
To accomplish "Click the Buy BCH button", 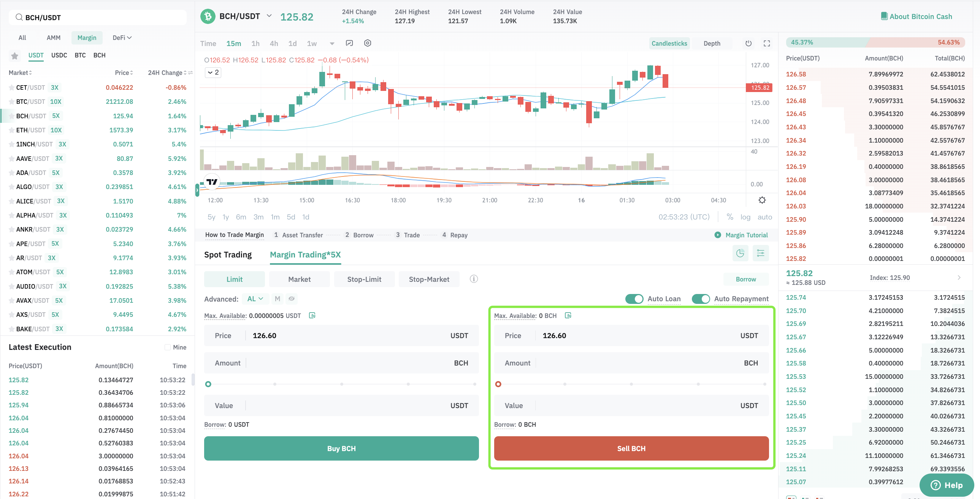I will (341, 448).
